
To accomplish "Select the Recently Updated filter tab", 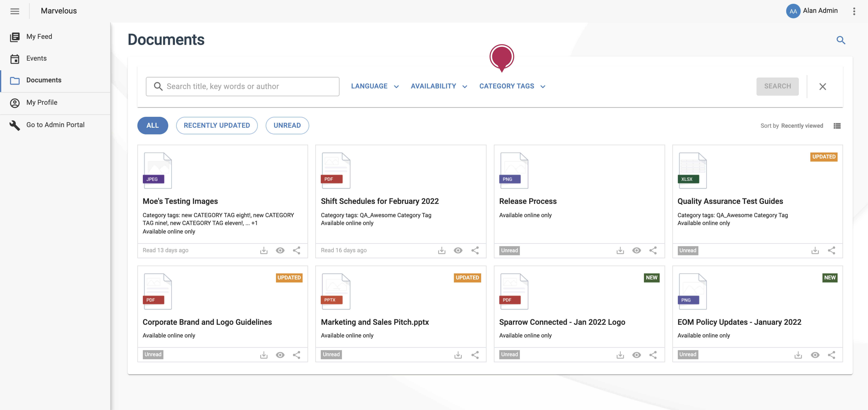I will tap(217, 126).
